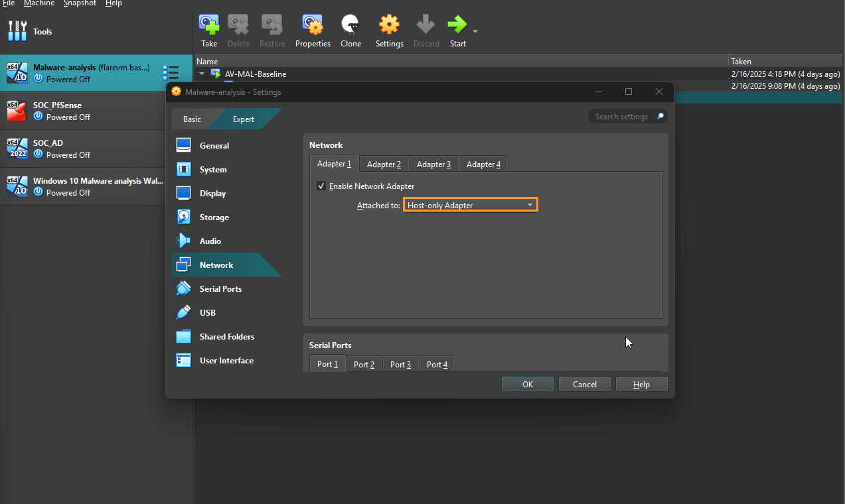Close the Malware-analysis Settings dialog
This screenshot has height=504, width=845.
(658, 92)
